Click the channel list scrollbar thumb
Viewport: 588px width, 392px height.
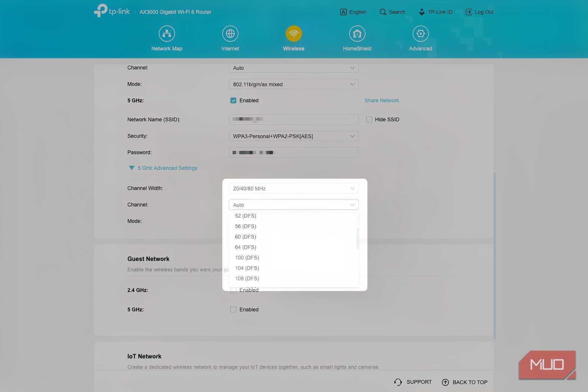click(358, 239)
